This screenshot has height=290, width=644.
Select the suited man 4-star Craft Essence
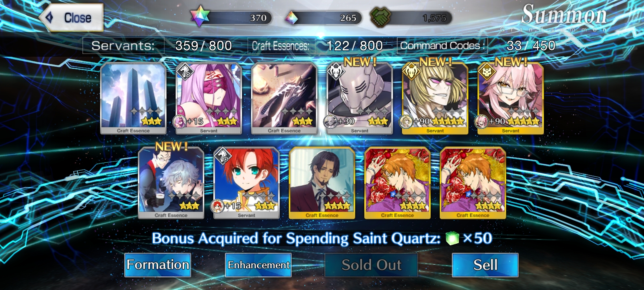(x=322, y=183)
